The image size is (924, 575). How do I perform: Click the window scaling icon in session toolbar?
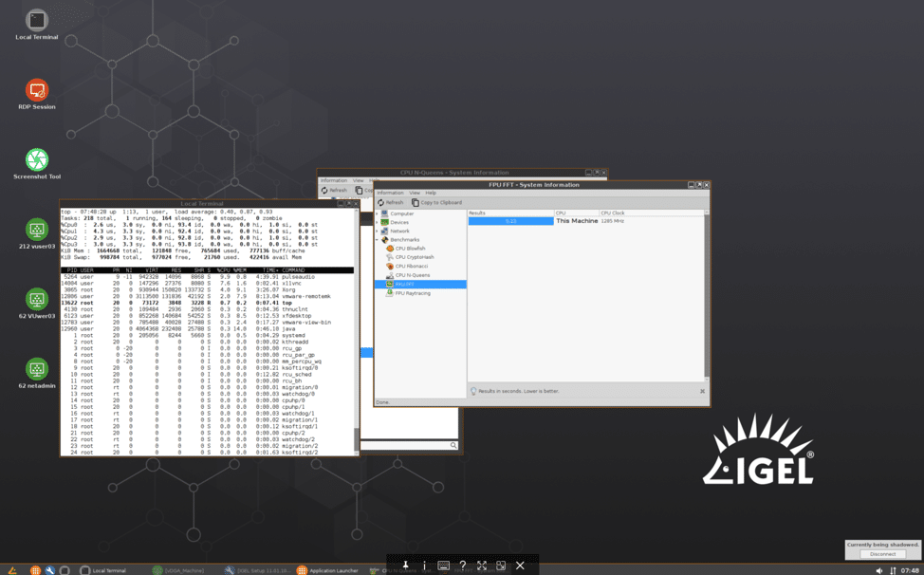tap(501, 566)
